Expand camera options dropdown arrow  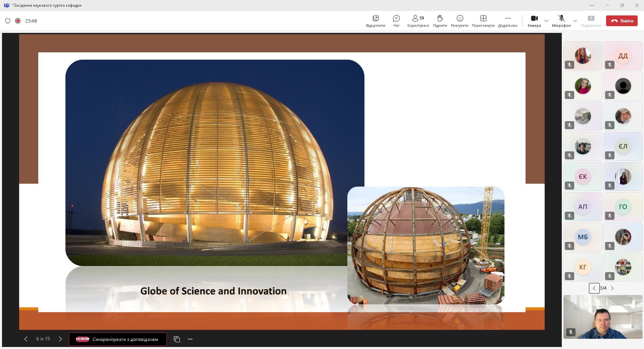point(546,21)
